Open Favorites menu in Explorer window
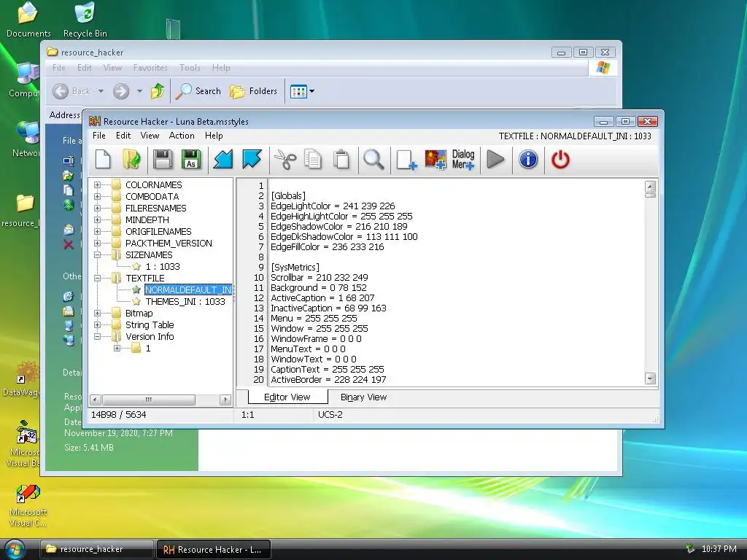 (150, 68)
